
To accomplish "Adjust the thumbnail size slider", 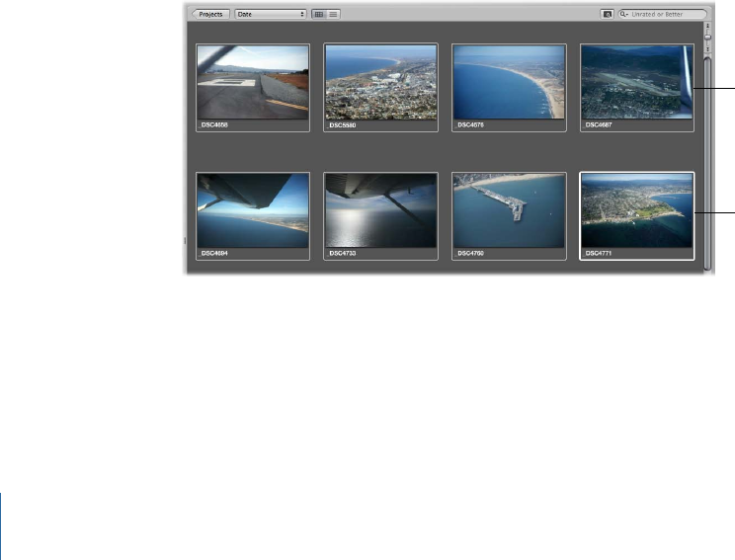I will (x=707, y=37).
